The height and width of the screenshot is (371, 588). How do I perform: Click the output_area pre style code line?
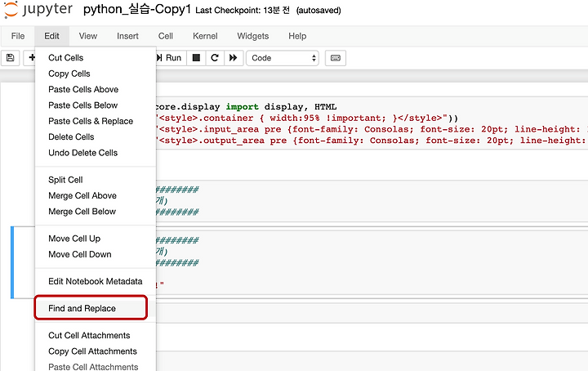pyautogui.click(x=372, y=141)
